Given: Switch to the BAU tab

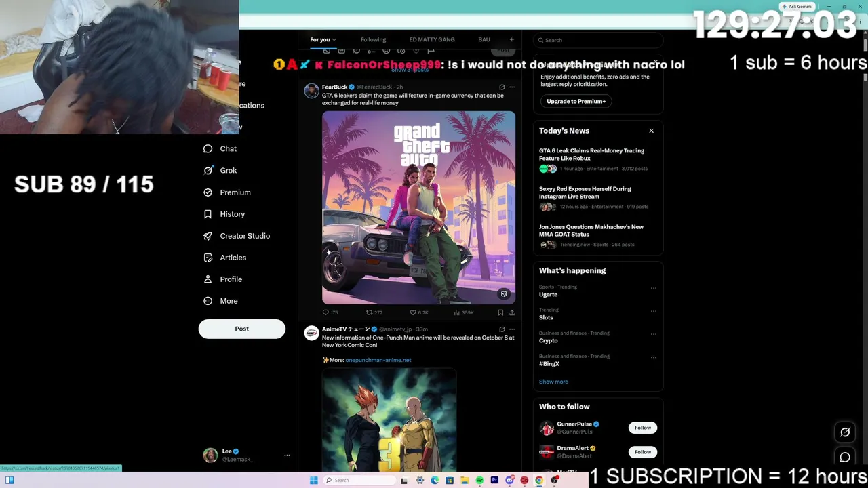Looking at the screenshot, I should point(484,40).
